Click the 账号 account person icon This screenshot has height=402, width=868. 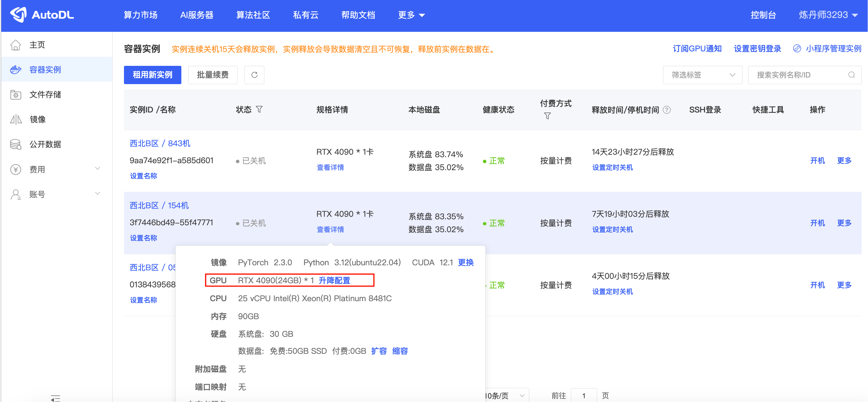[15, 194]
